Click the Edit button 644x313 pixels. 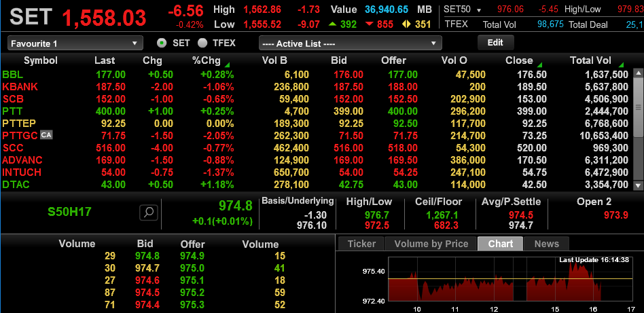(495, 42)
